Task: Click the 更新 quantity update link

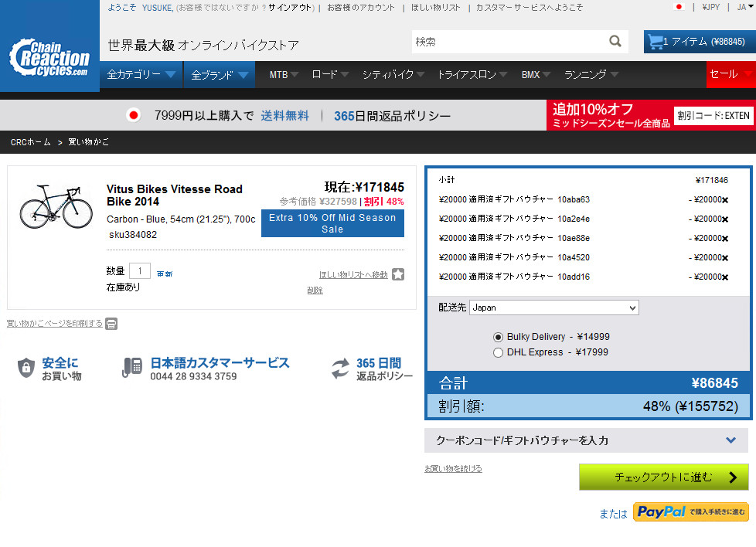Action: pos(165,273)
